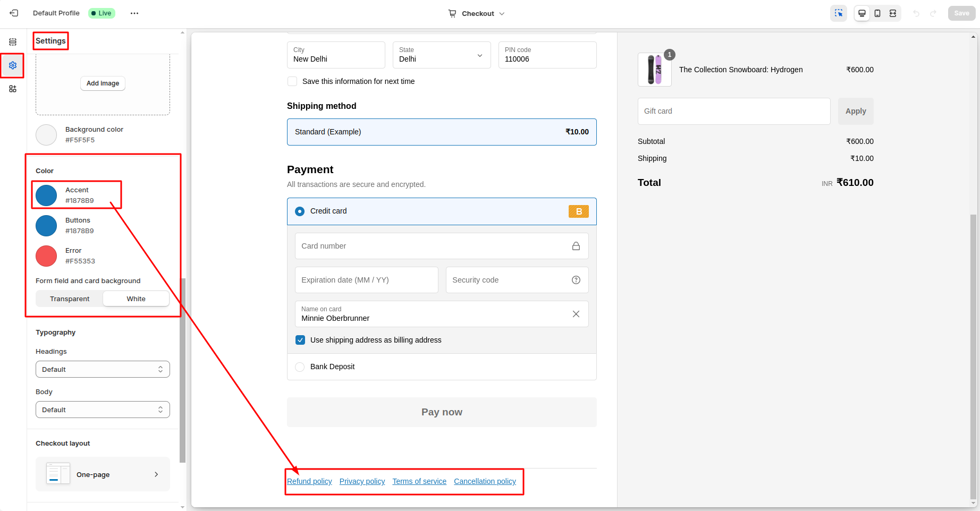The width and height of the screenshot is (980, 511).
Task: Open the Body font dropdown
Action: tap(103, 410)
